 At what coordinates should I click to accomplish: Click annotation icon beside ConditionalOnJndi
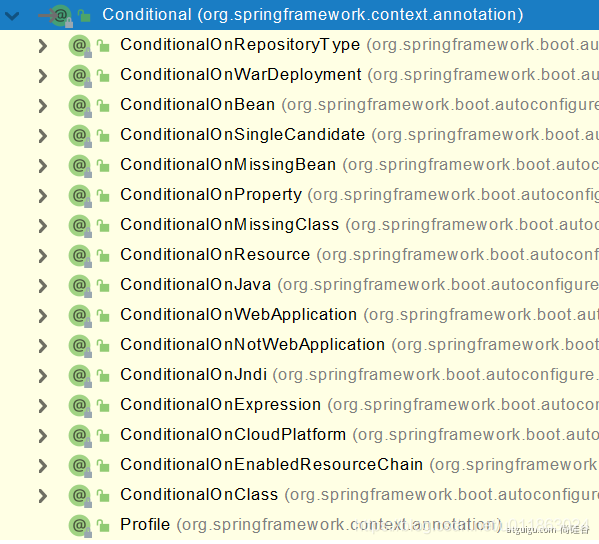click(x=80, y=376)
